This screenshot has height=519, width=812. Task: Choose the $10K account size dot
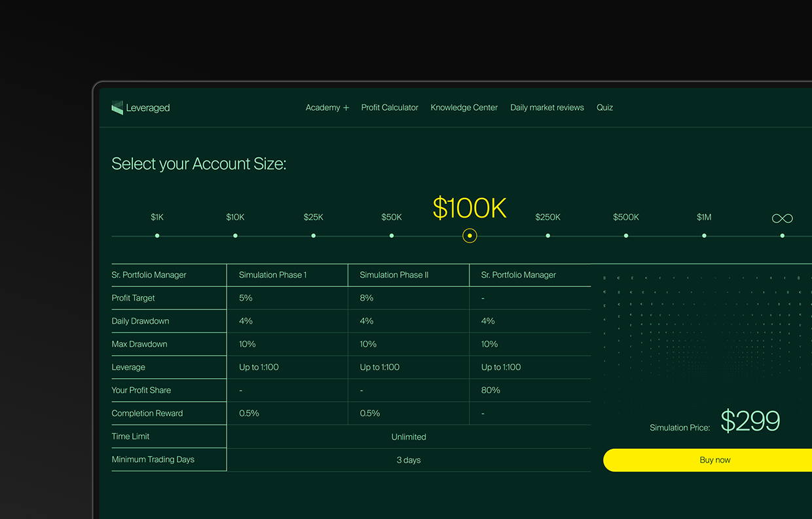[235, 235]
